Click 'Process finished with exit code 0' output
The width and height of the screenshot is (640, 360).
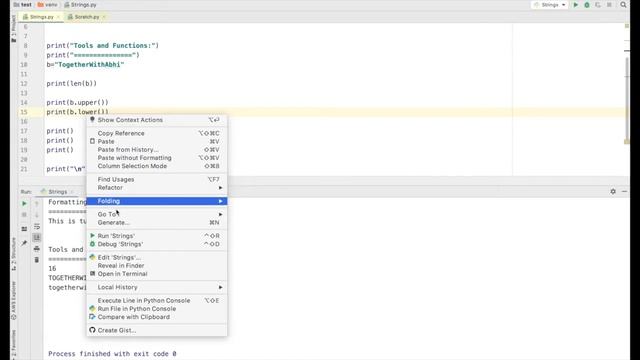pos(112,354)
